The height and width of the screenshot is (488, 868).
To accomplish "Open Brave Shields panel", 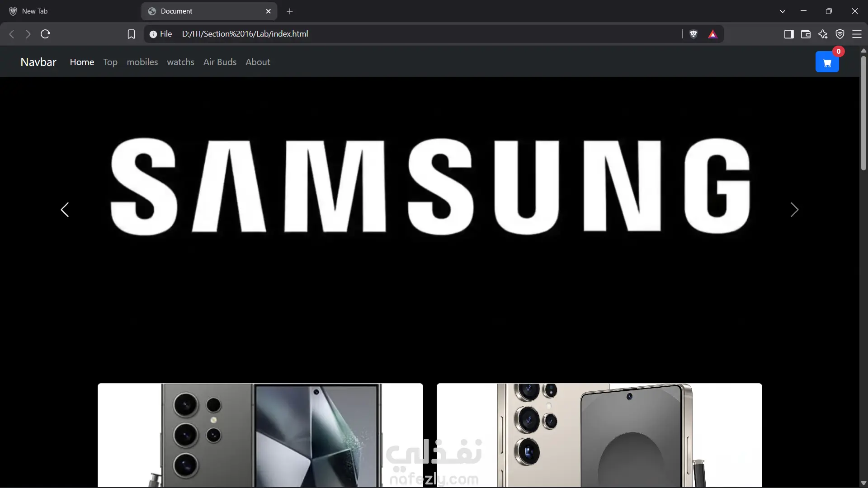I will 693,34.
